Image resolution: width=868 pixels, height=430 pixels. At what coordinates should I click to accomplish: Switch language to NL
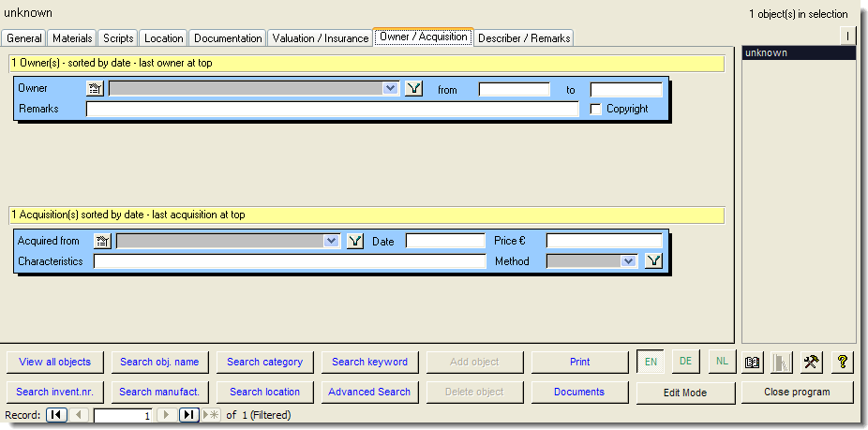[x=721, y=362]
